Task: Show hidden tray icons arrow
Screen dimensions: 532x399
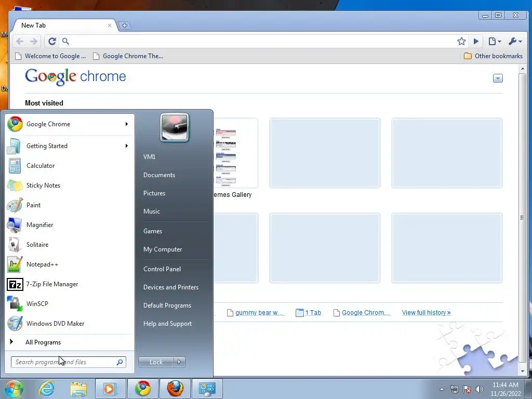Action: (x=442, y=389)
